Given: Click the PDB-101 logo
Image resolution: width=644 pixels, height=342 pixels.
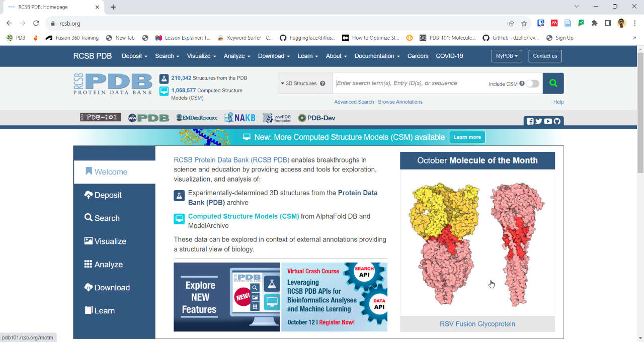Looking at the screenshot, I should 100,117.
